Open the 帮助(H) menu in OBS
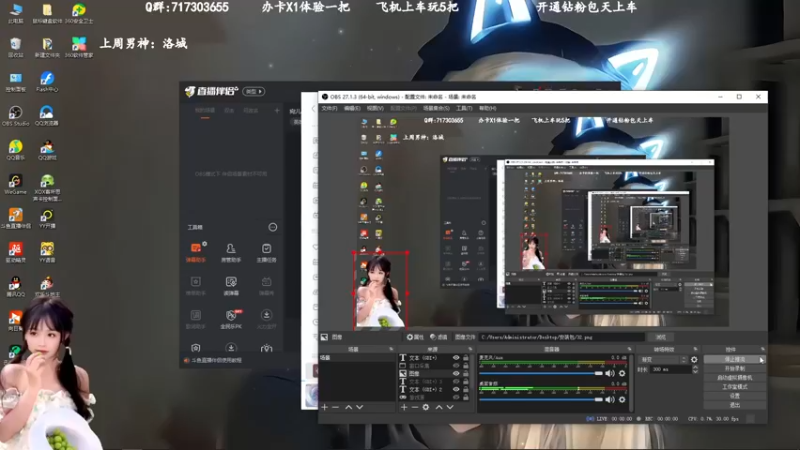 tap(487, 108)
